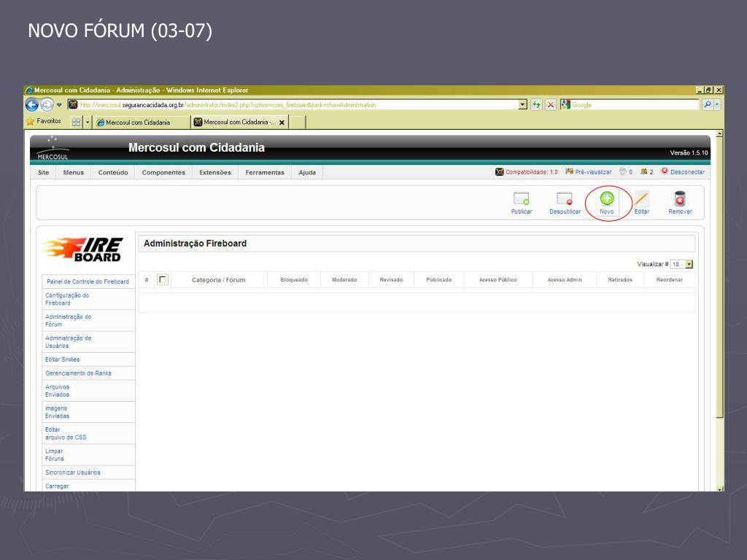
Task: Click the Reordenar column header
Action: pos(670,280)
